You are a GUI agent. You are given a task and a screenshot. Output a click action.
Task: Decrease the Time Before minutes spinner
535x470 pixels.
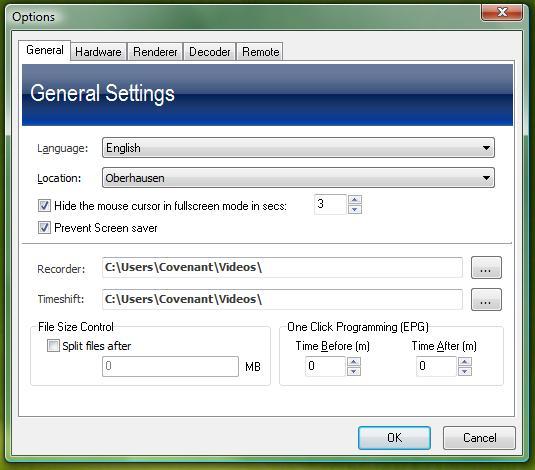[354, 371]
